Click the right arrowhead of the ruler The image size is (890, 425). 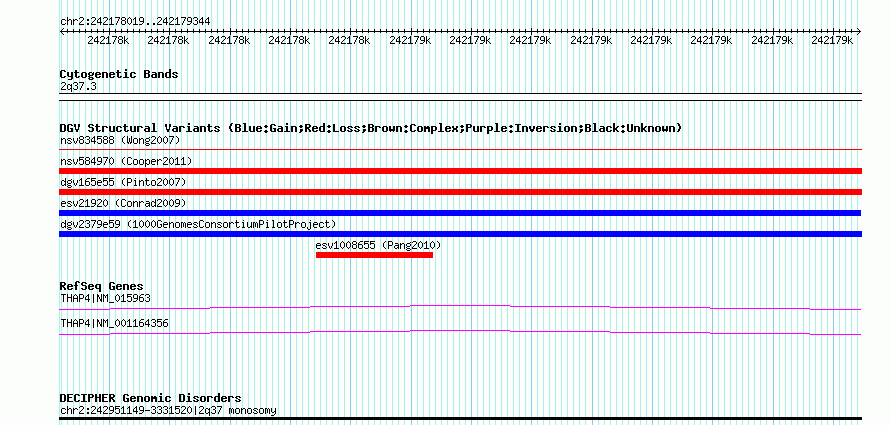859,31
